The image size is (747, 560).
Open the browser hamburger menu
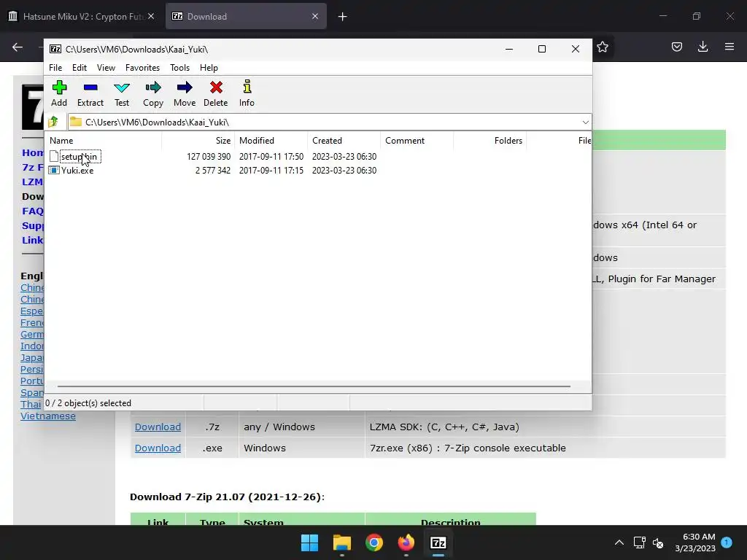[x=729, y=47]
